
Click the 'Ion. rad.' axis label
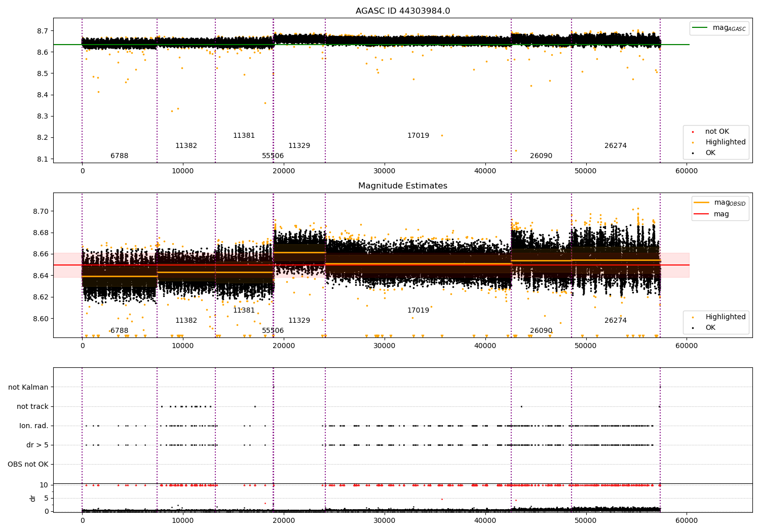click(34, 426)
